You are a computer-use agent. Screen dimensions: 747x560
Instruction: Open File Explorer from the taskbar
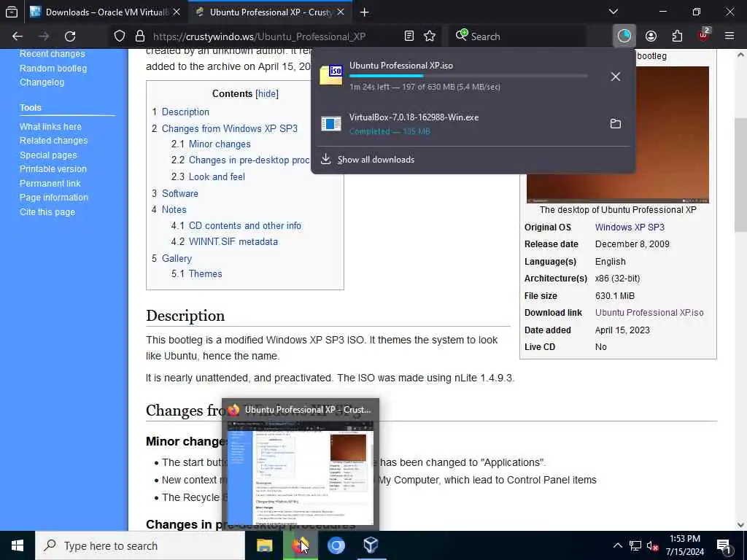point(264,545)
